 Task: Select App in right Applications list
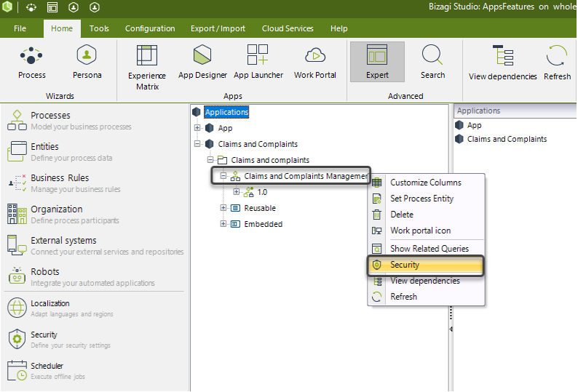coord(474,125)
